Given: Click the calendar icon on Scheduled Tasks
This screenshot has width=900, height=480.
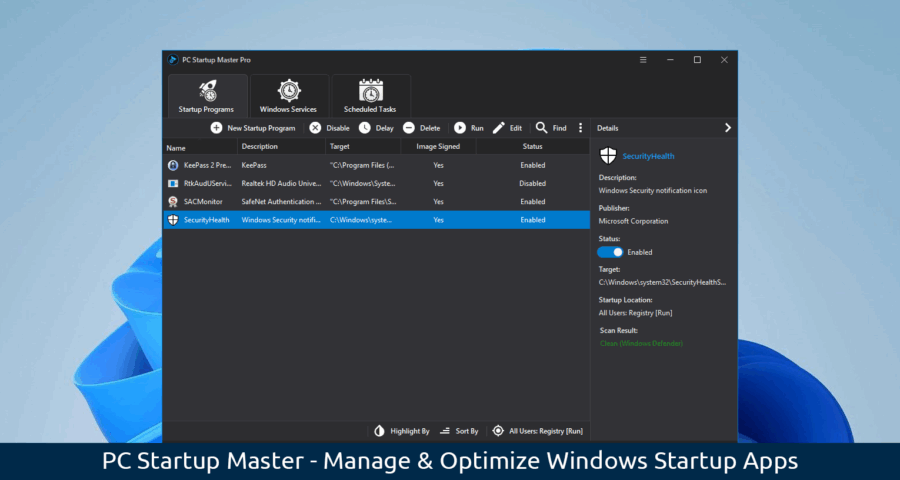Looking at the screenshot, I should pyautogui.click(x=371, y=90).
